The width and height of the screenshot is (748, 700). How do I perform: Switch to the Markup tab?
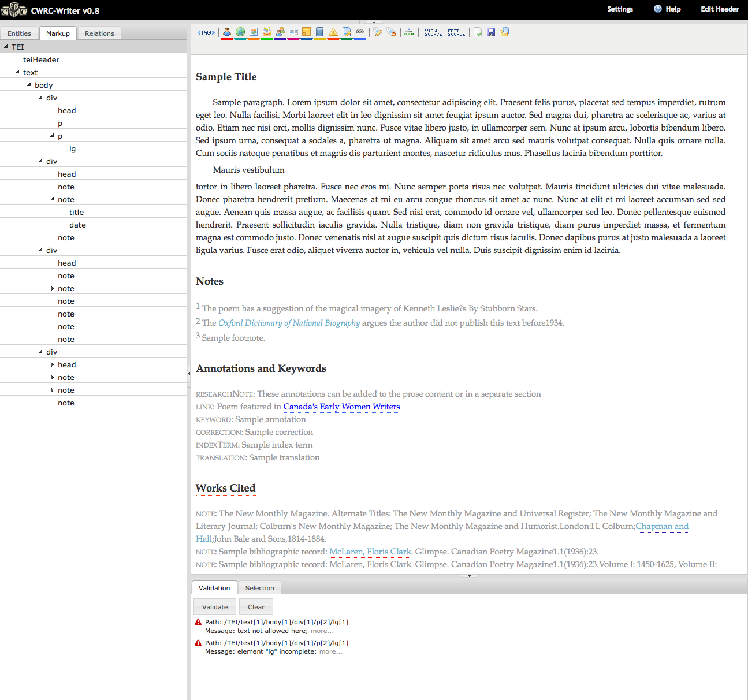[58, 33]
